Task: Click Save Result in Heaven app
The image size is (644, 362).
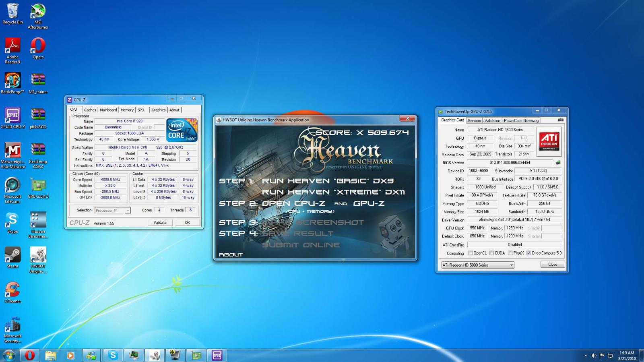Action: point(297,234)
